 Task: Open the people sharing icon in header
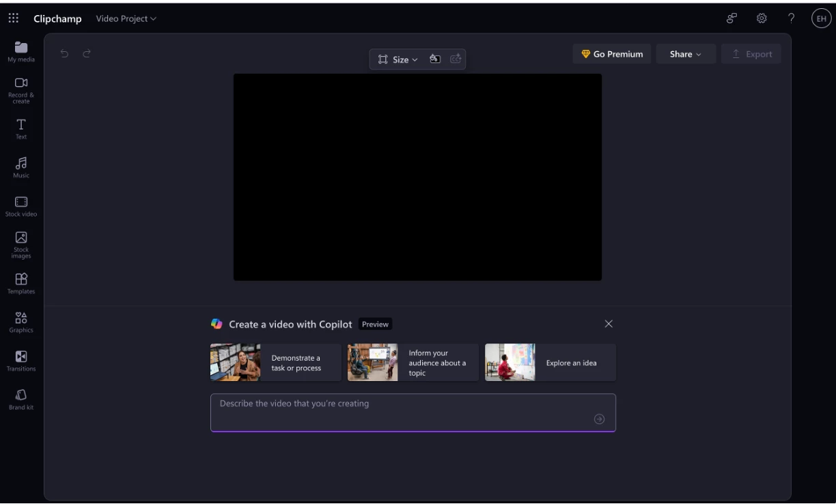coord(731,18)
